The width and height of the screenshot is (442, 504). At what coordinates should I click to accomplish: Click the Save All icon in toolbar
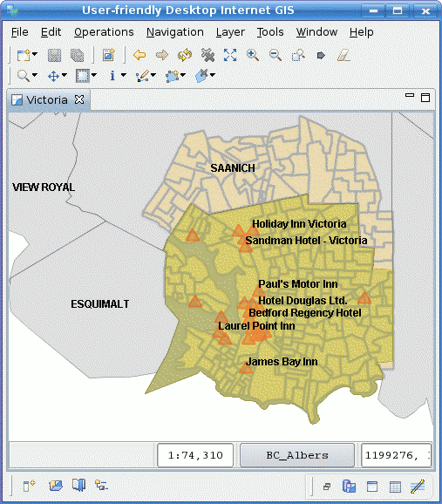(x=77, y=55)
